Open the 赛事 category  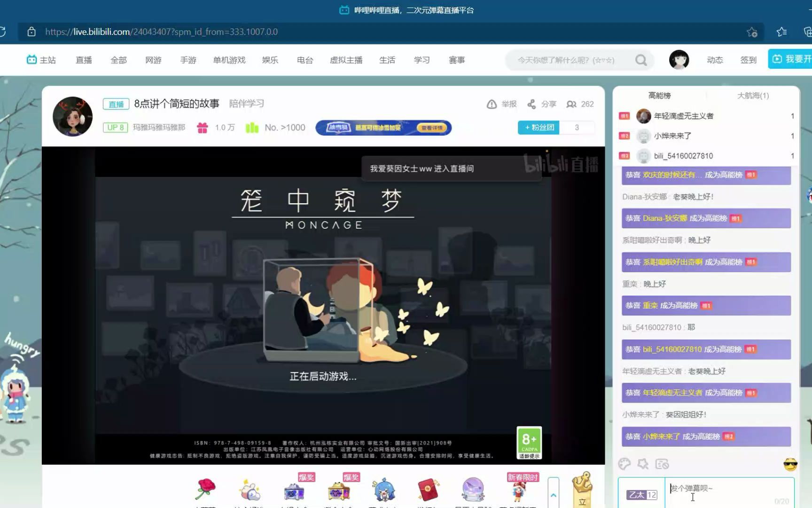point(457,60)
